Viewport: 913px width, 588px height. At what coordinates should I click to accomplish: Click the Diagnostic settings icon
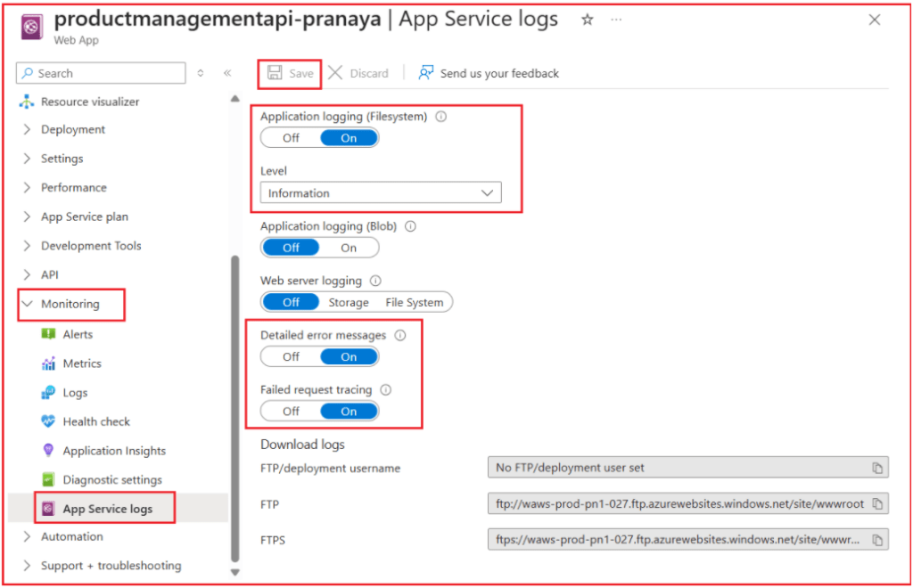tap(48, 480)
